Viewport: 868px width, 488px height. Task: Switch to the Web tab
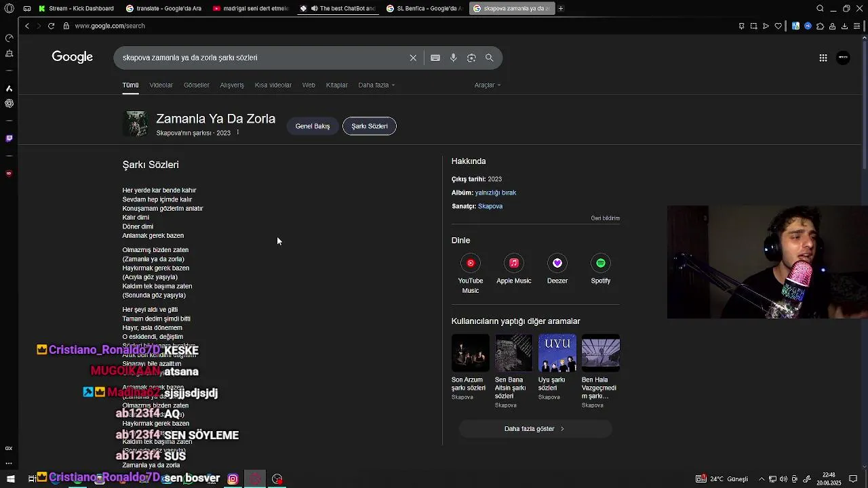(309, 85)
